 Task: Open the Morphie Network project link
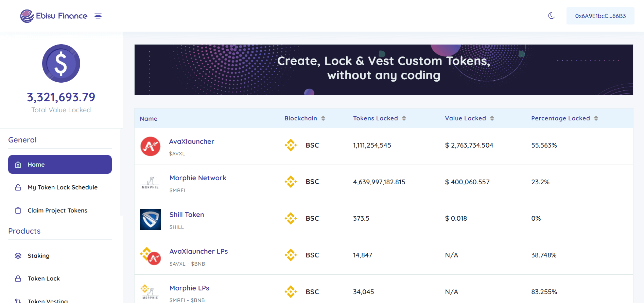[x=198, y=178]
